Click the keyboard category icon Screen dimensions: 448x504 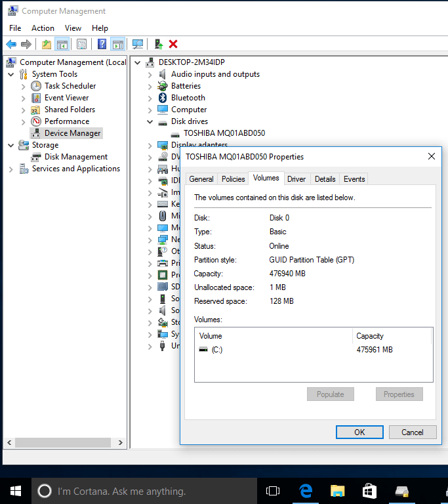[x=163, y=204]
